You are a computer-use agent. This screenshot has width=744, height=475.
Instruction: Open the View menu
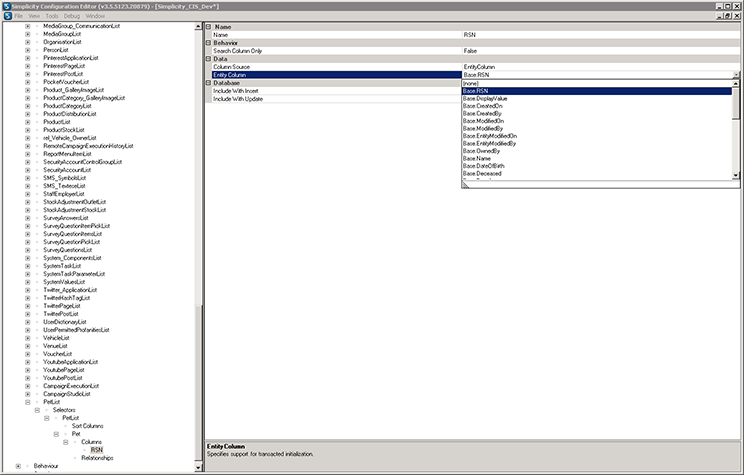point(34,16)
